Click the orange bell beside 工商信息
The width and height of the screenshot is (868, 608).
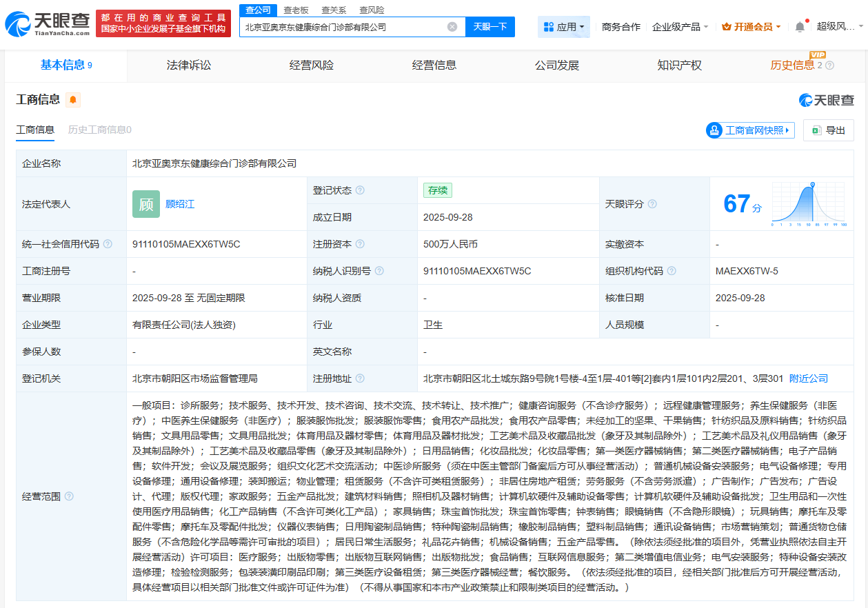click(x=72, y=100)
